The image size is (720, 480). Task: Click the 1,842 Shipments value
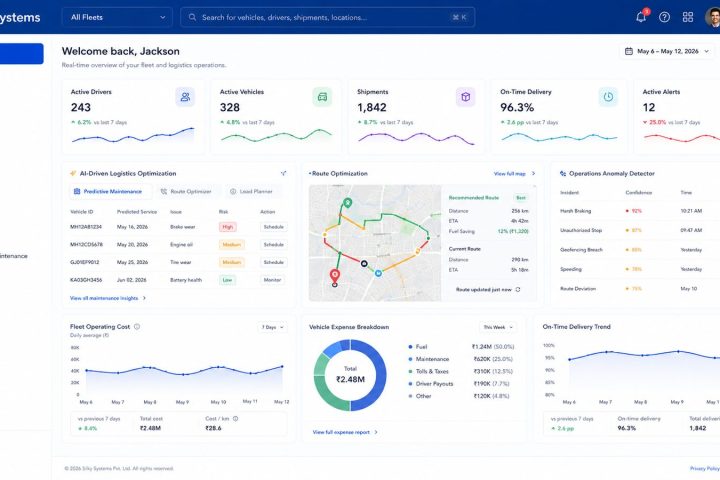(372, 107)
